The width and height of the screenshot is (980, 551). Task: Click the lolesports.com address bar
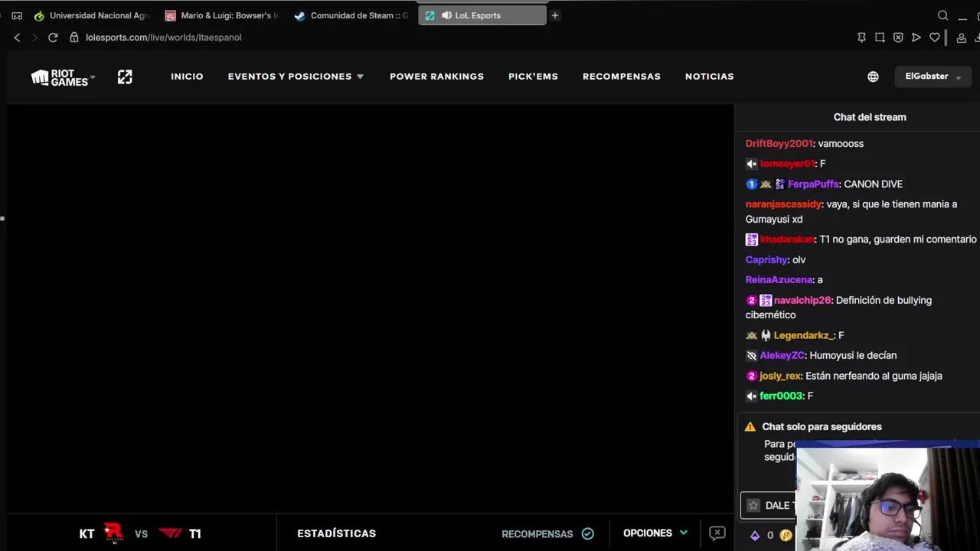(163, 37)
